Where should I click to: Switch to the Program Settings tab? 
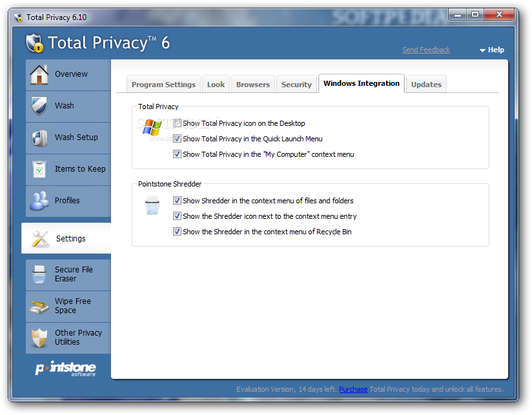[x=163, y=85]
